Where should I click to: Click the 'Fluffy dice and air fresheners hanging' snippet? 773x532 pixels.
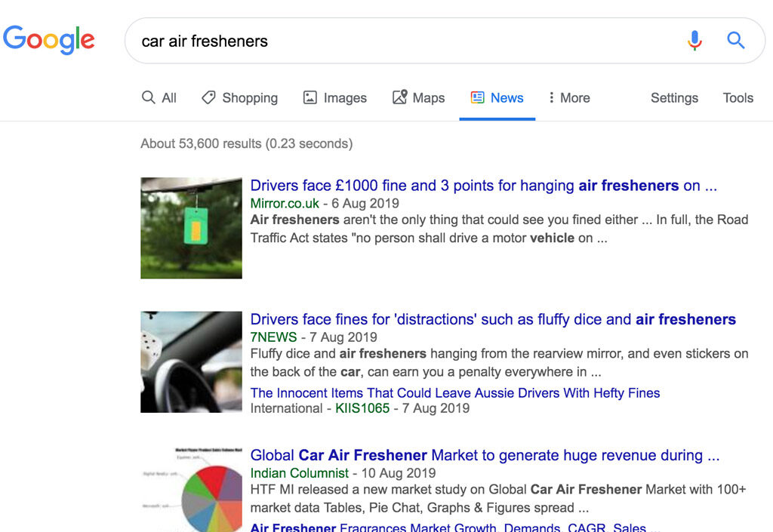coord(500,362)
